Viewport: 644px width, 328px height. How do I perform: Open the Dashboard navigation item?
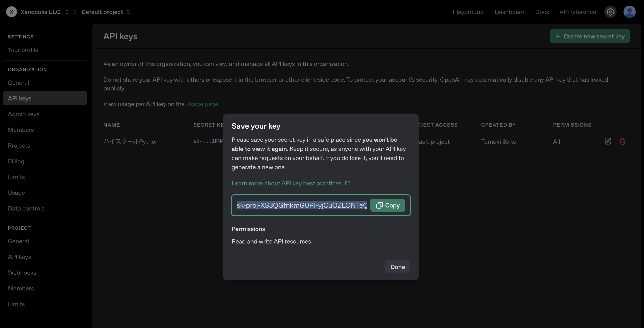point(509,12)
